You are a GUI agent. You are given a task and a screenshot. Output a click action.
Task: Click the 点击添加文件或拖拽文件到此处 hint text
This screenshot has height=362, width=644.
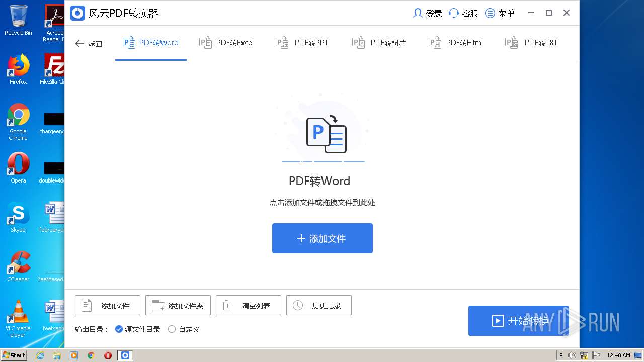pos(323,203)
